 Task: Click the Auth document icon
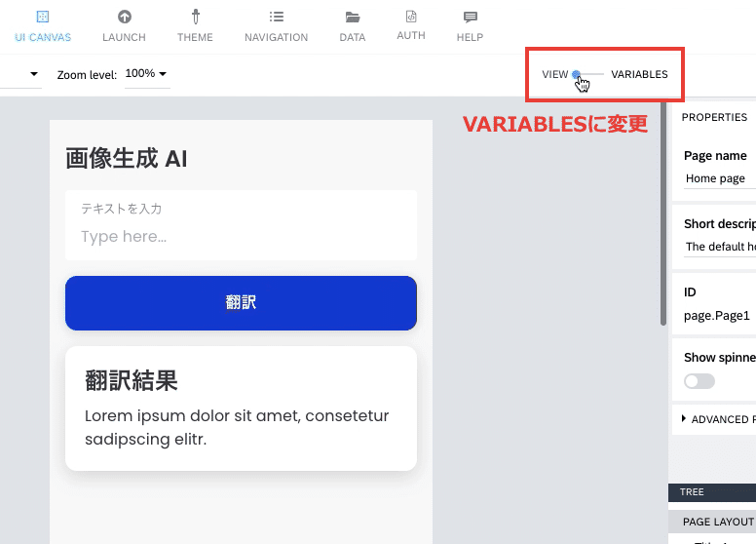coord(411,17)
